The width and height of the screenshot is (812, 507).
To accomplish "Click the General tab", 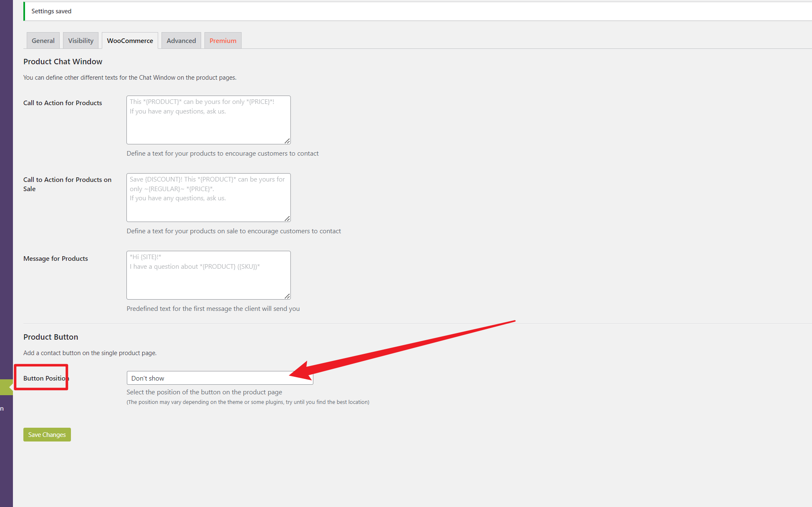I will pyautogui.click(x=43, y=40).
